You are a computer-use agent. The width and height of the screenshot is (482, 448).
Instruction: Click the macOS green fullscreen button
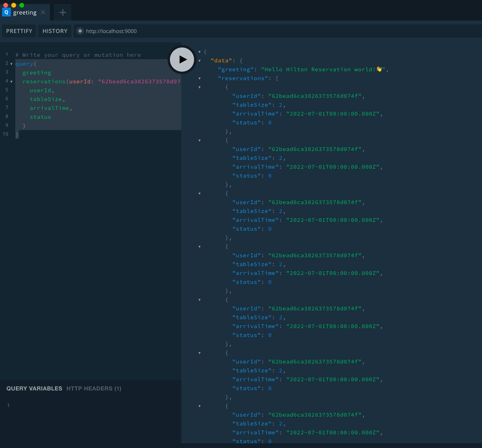click(22, 5)
